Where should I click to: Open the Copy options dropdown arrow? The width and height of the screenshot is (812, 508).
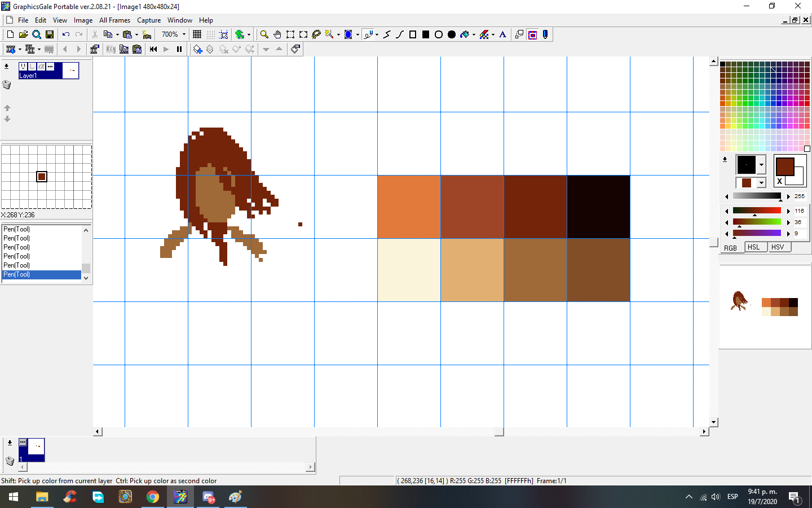pyautogui.click(x=117, y=34)
